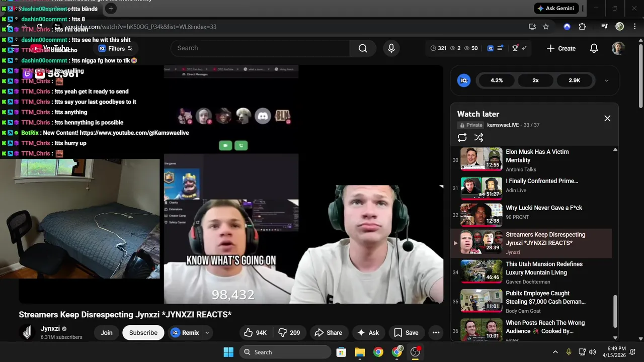Image resolution: width=644 pixels, height=362 pixels.
Task: Open YouTube notifications bell
Action: click(594, 48)
